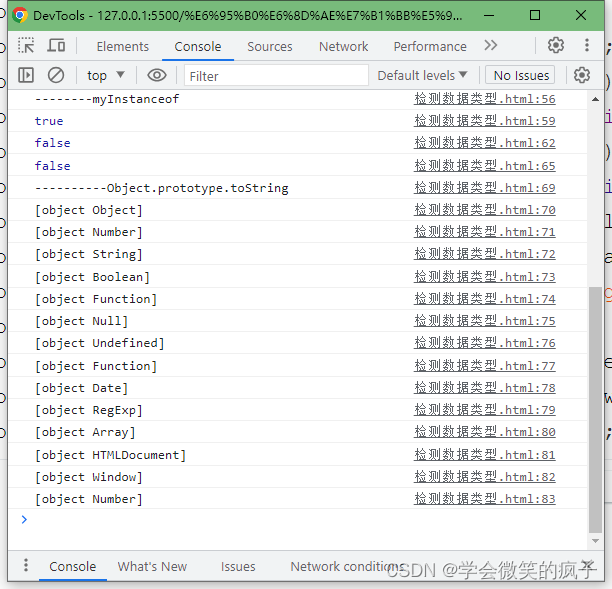This screenshot has height=589, width=612.
Task: Focus the Filter input field
Action: coord(276,76)
